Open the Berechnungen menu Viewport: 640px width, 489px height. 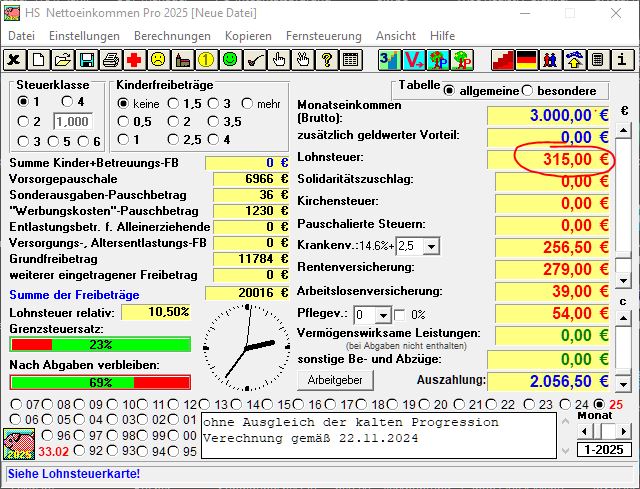[172, 35]
